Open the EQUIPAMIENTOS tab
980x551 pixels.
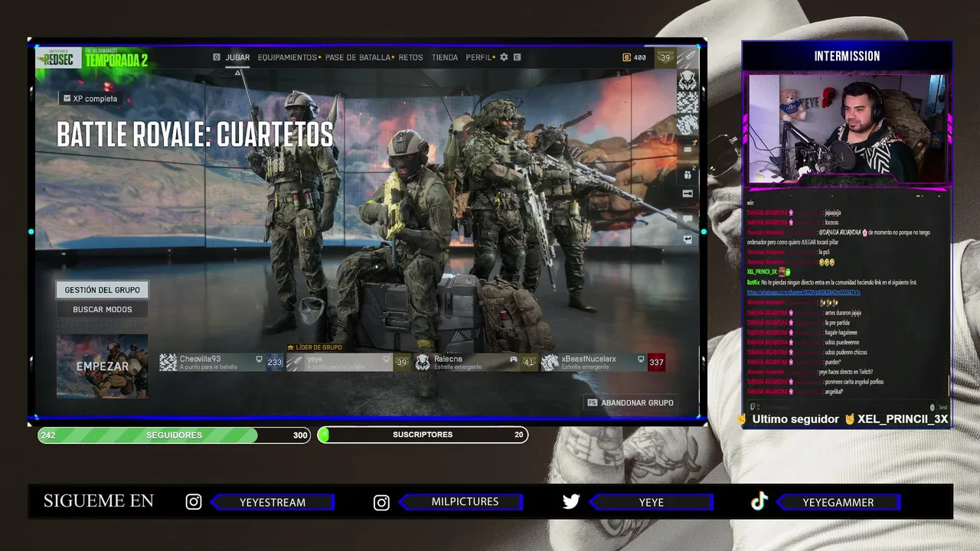tap(287, 57)
